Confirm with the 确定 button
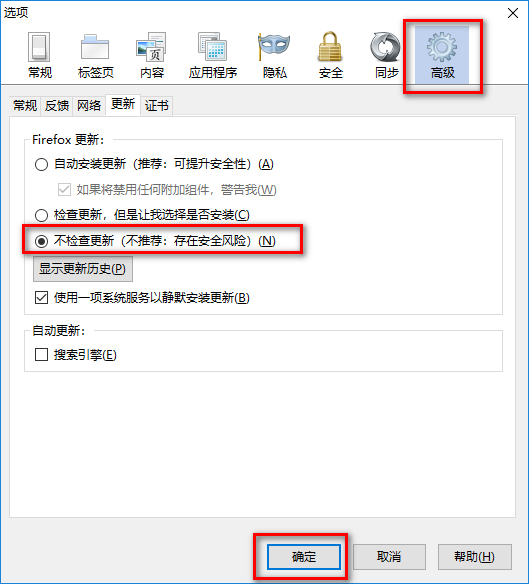The image size is (529, 584). coord(304,557)
